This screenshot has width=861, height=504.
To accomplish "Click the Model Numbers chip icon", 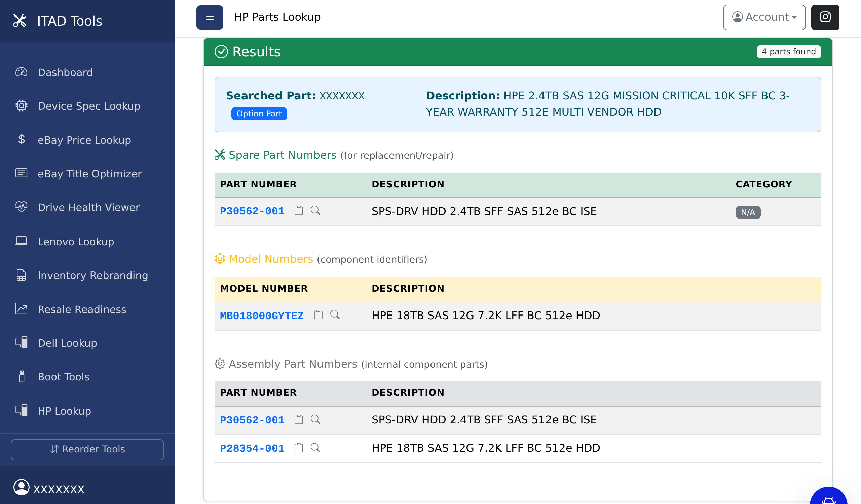I will (220, 259).
